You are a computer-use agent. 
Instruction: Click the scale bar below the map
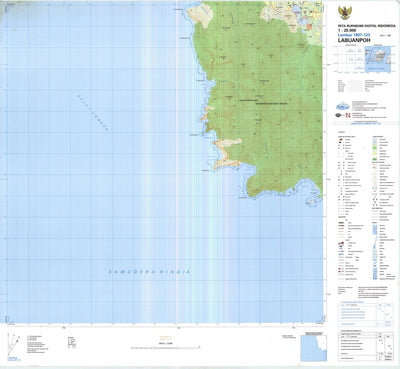[x=166, y=347]
